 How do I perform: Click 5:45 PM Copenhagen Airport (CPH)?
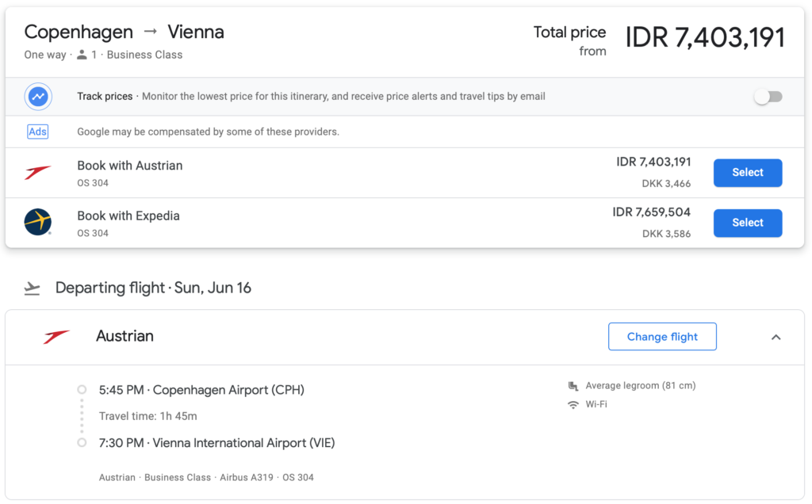[x=201, y=390]
